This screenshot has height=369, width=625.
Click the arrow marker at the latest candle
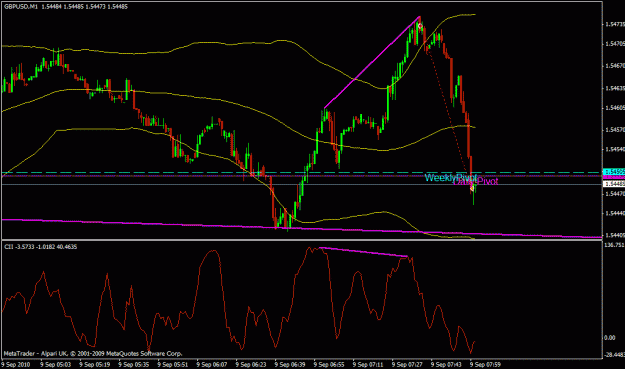472,187
